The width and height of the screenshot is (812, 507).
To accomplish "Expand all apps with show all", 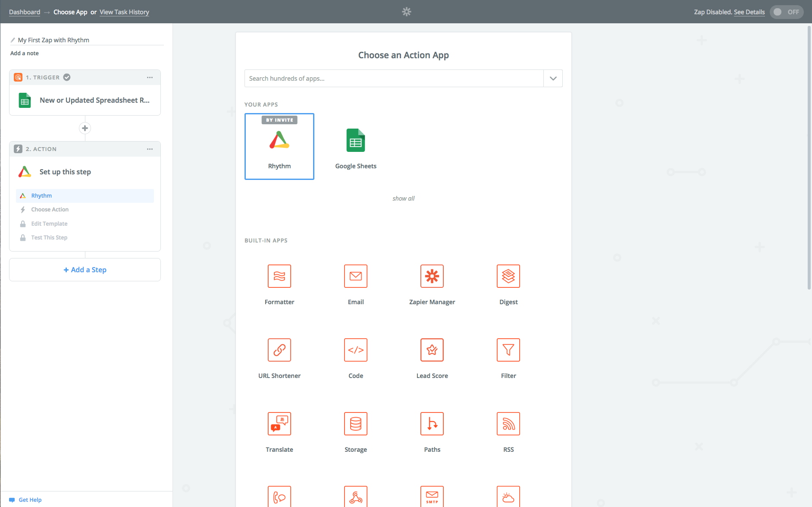I will pyautogui.click(x=404, y=198).
